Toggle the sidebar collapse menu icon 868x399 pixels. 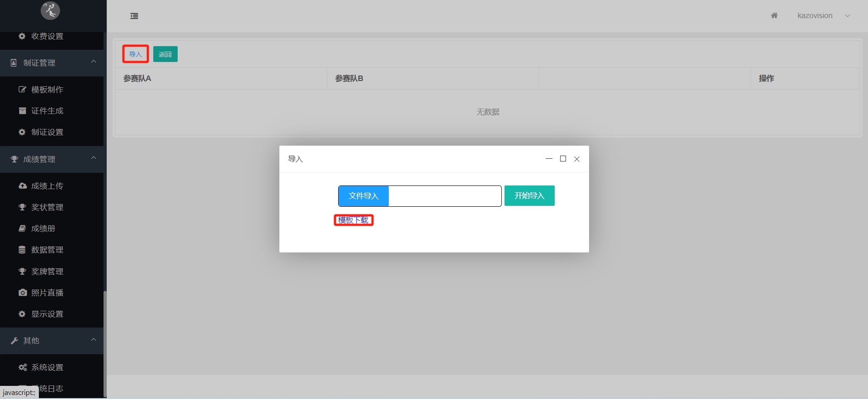click(134, 16)
